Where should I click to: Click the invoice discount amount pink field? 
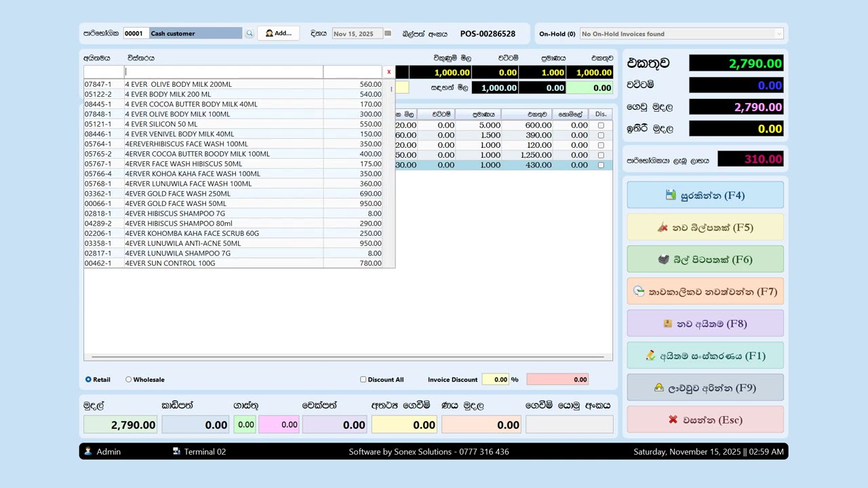pos(557,380)
